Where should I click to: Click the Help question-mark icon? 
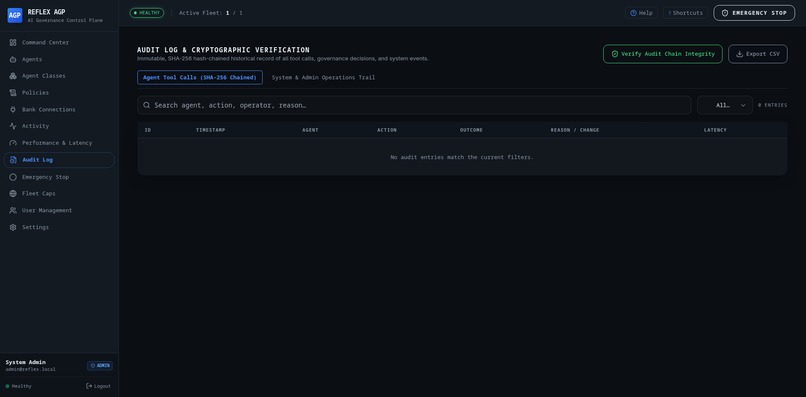click(633, 13)
